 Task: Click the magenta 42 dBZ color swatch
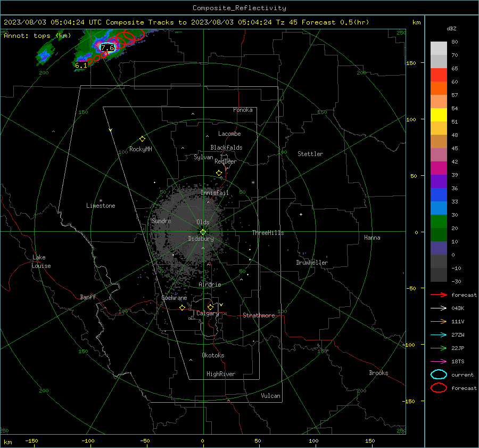tap(439, 168)
